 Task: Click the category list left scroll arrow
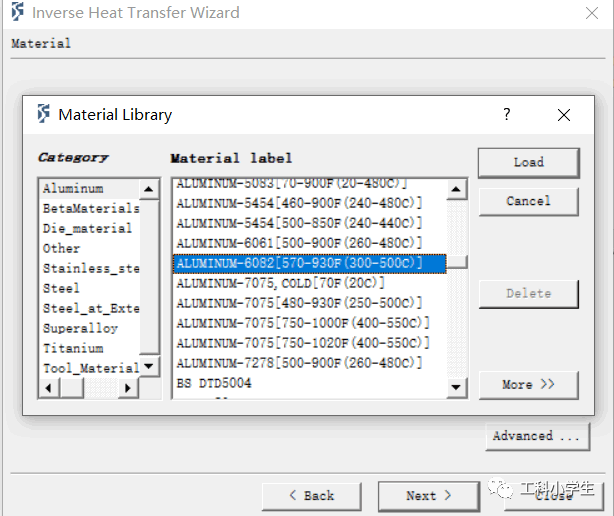tap(49, 388)
